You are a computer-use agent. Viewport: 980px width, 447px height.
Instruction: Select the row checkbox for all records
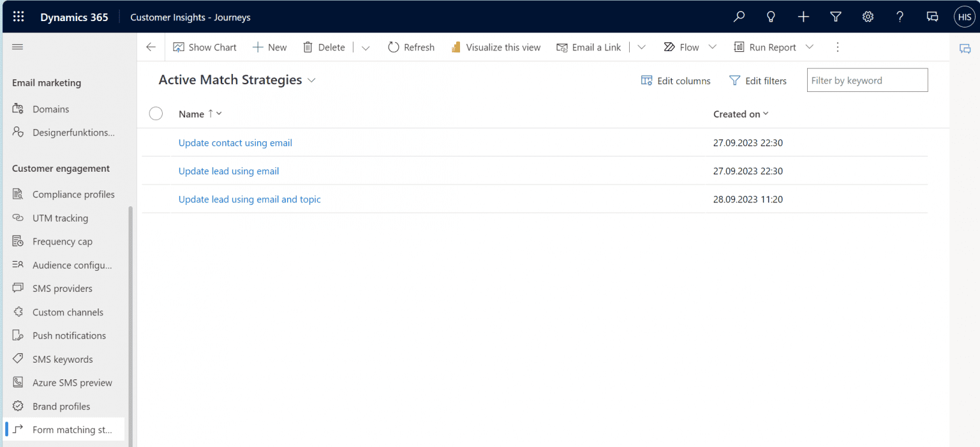(156, 113)
